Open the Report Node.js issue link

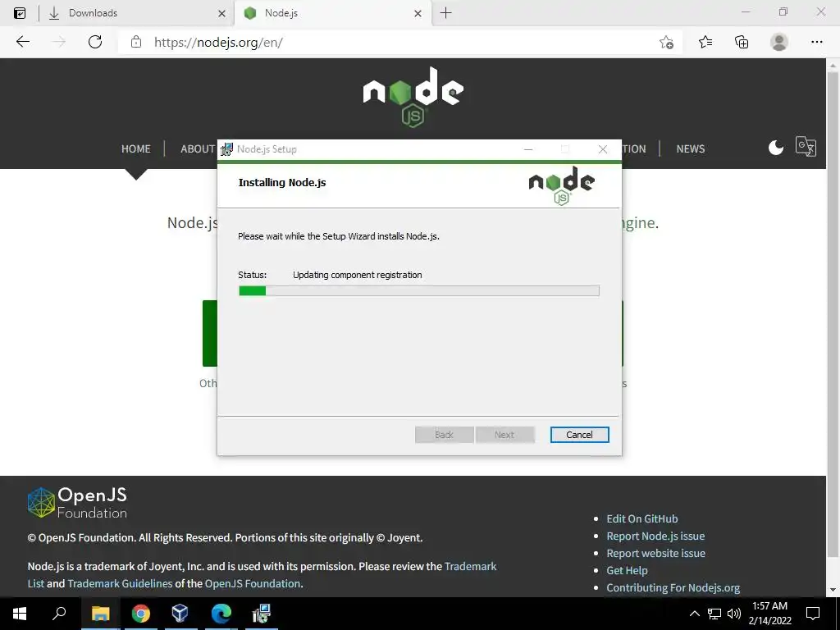(x=655, y=536)
